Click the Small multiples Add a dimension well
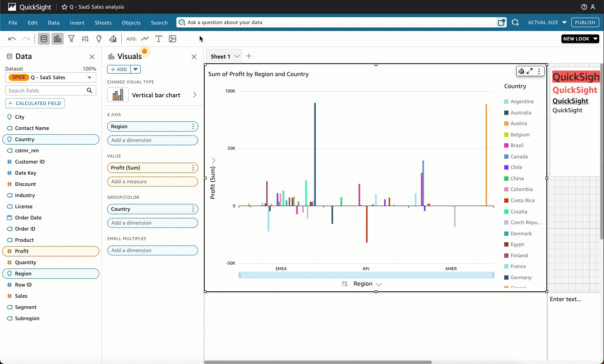Viewport: 604px width, 364px height. pos(153,250)
